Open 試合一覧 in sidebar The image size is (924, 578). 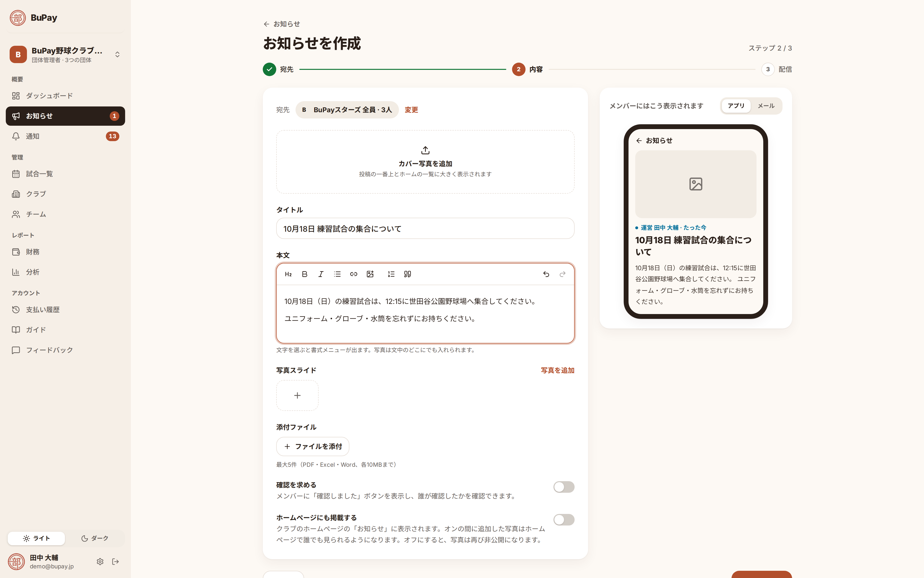65,174
